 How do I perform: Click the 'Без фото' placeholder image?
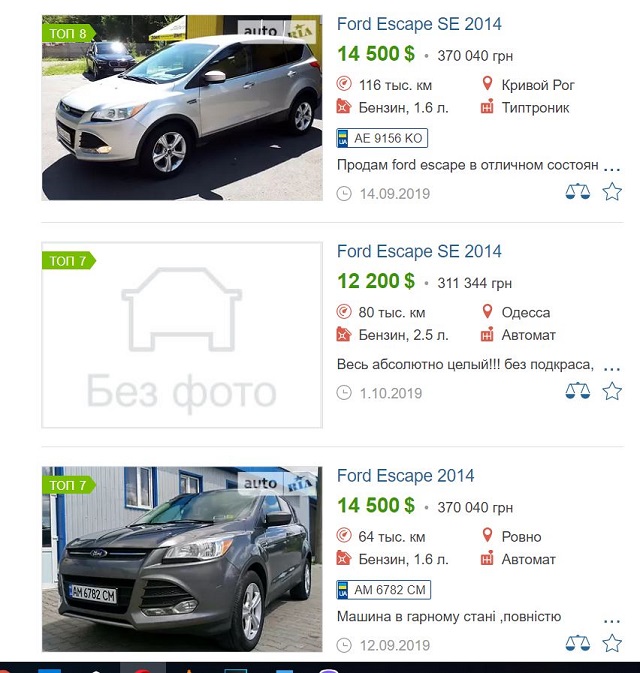[182, 335]
